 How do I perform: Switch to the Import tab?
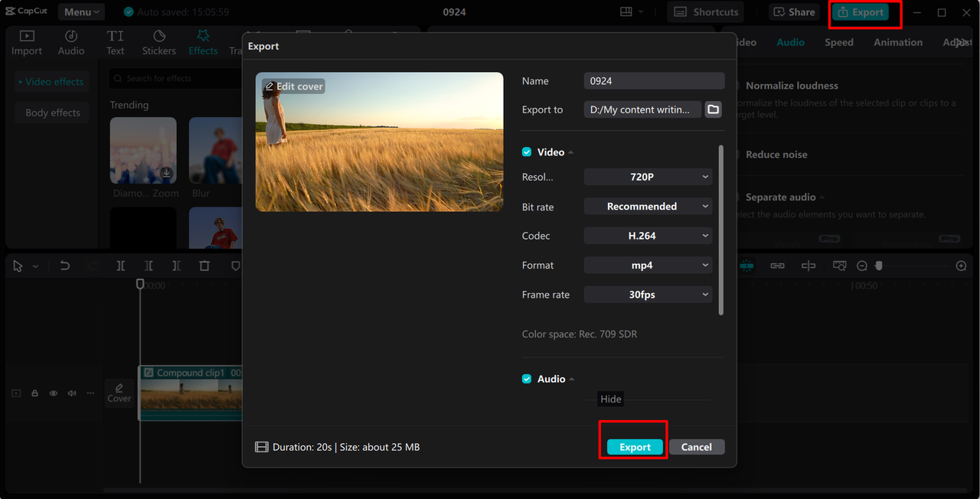pyautogui.click(x=27, y=43)
